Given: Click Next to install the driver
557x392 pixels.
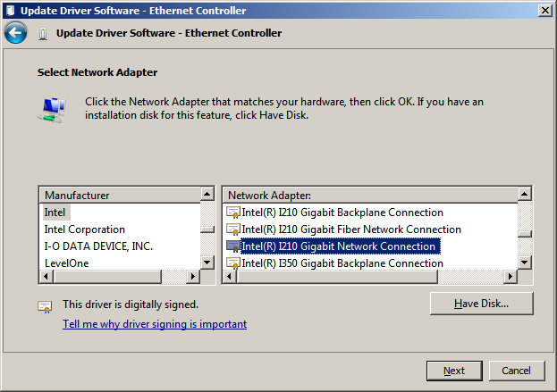Looking at the screenshot, I should click(x=454, y=371).
